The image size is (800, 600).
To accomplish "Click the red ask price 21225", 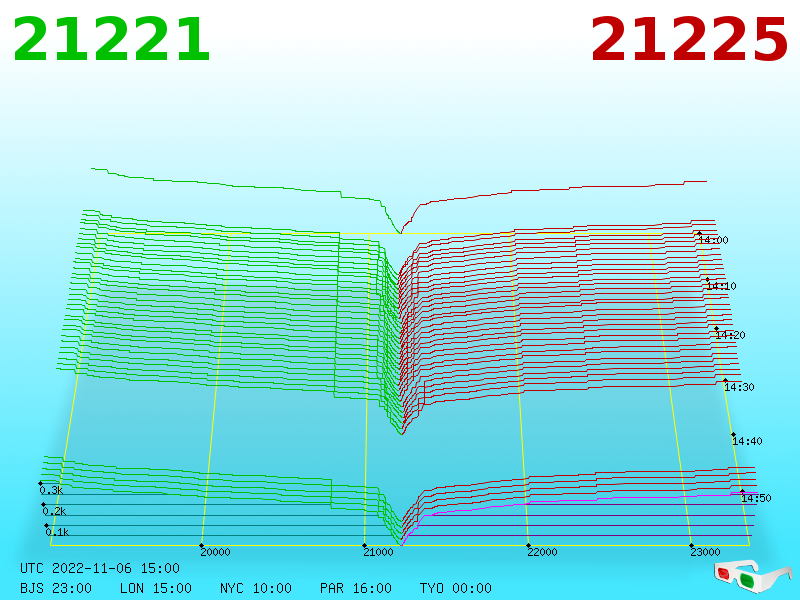I will click(689, 40).
